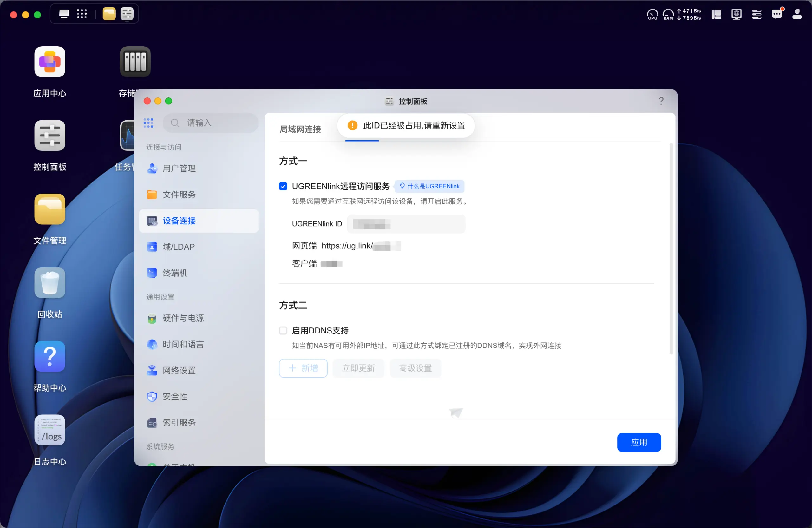Switch to the 局域网连接 tab
The width and height of the screenshot is (812, 528).
[300, 129]
